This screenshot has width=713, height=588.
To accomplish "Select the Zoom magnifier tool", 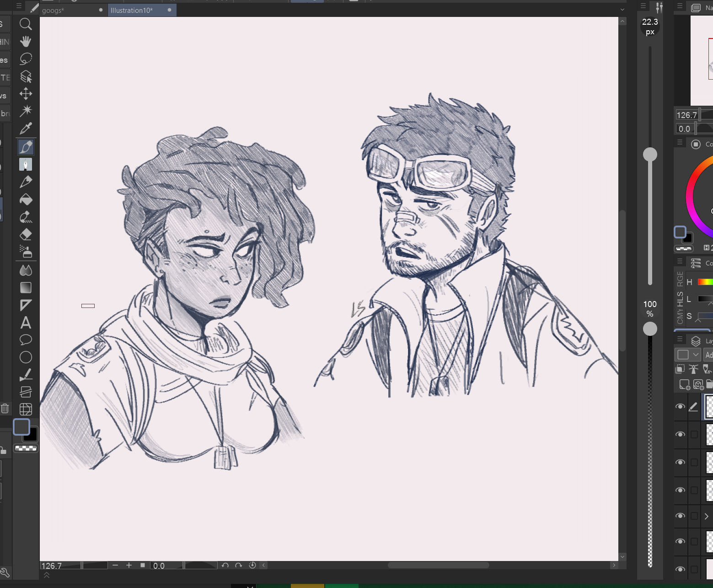I will [26, 24].
